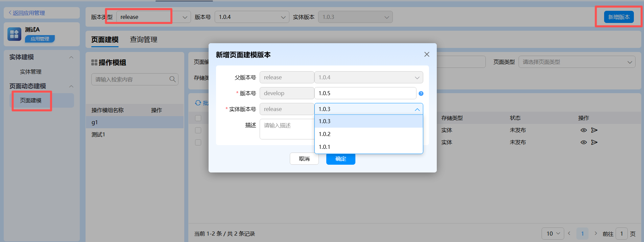Toggle the select-all checkbox in table header
The image size is (644, 242).
tap(198, 118)
